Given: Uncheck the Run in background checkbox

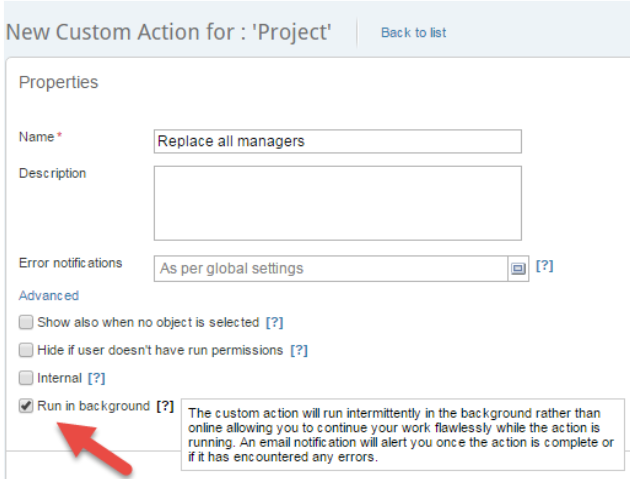Looking at the screenshot, I should click(x=26, y=406).
